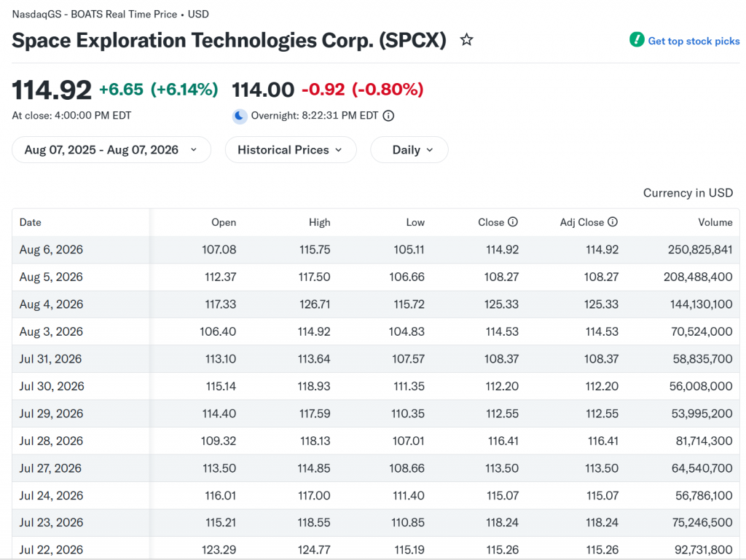Open the Get top stock picks link
Viewport: 746px width, 560px height.
coord(694,41)
